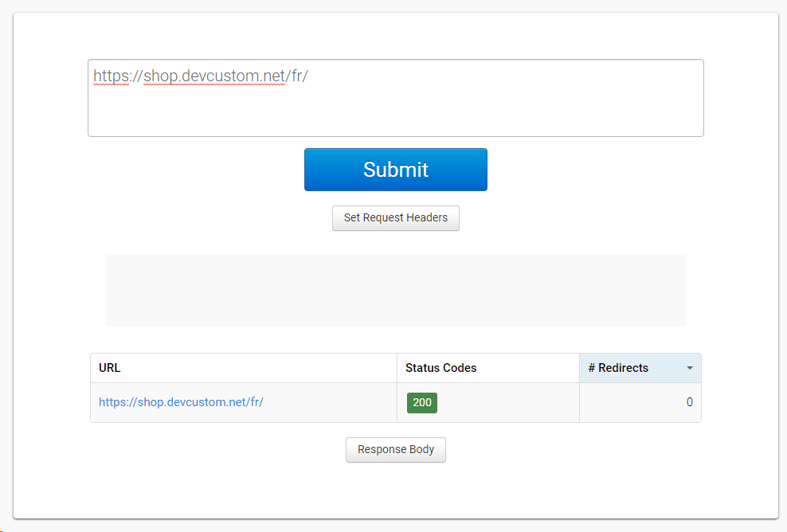Focus the URL input text area

(x=396, y=98)
